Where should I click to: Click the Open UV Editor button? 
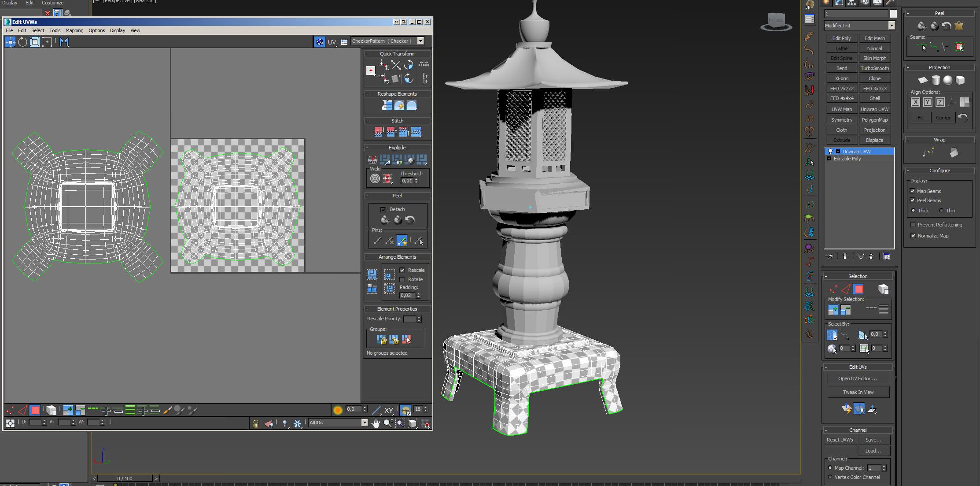[857, 378]
